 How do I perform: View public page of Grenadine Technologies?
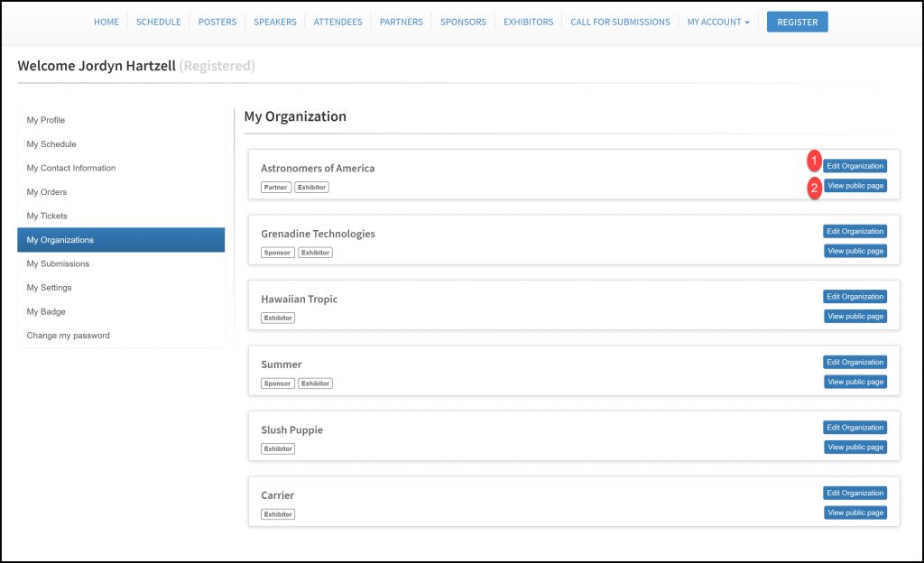855,251
